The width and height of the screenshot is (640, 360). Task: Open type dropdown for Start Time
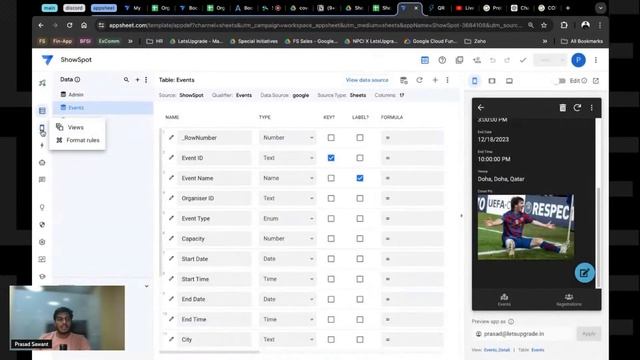[x=287, y=279]
